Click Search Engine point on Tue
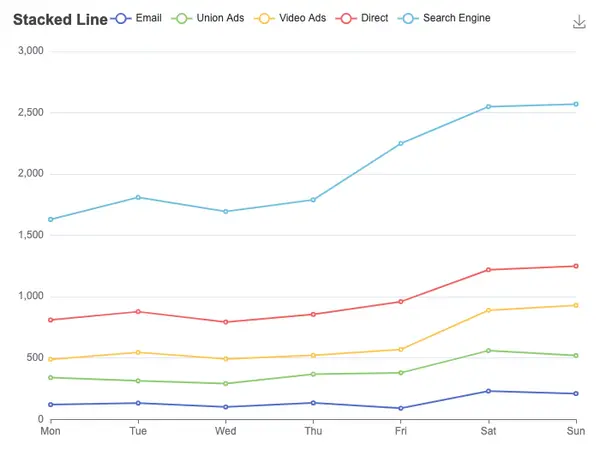The height and width of the screenshot is (450, 600). (138, 197)
